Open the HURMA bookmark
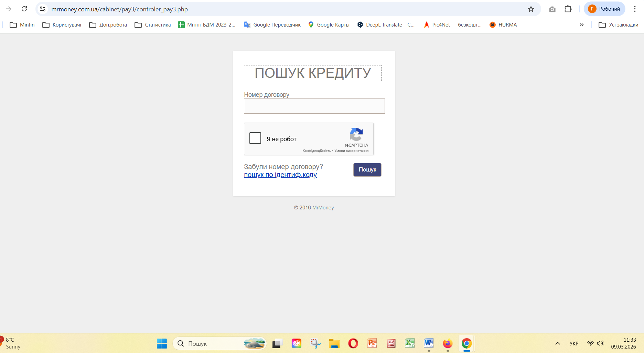Image resolution: width=644 pixels, height=353 pixels. (x=503, y=25)
